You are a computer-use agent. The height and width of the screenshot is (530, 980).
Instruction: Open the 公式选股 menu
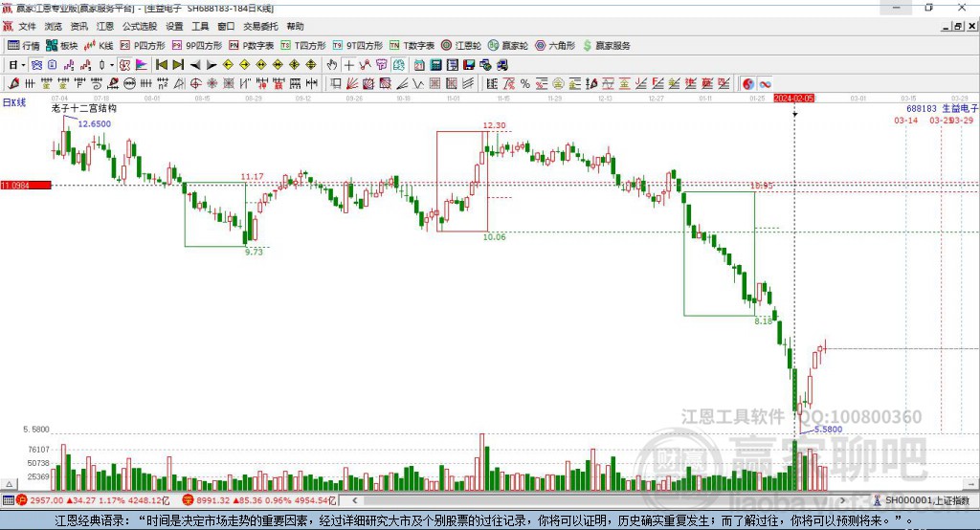point(140,26)
